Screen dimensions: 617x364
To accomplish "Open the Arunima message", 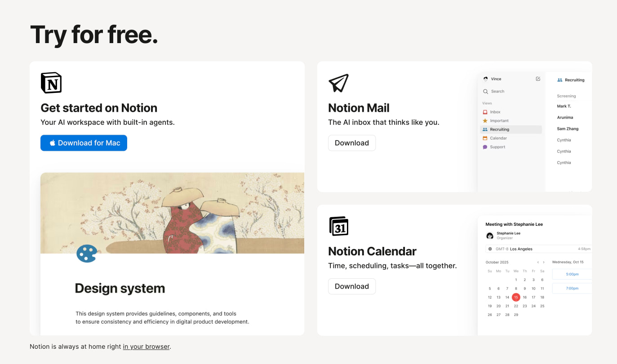I will point(565,118).
